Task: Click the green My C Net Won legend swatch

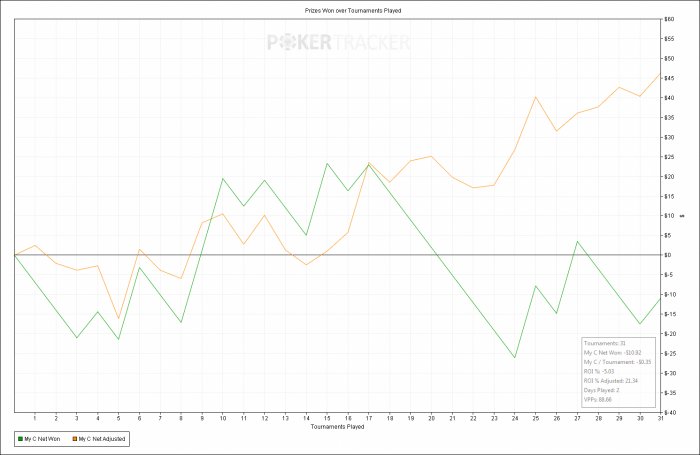Action: [x=20, y=439]
